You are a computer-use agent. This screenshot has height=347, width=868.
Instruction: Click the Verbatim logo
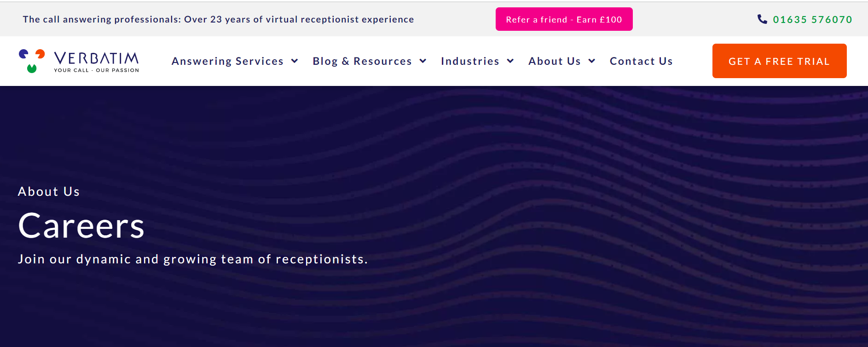click(79, 61)
